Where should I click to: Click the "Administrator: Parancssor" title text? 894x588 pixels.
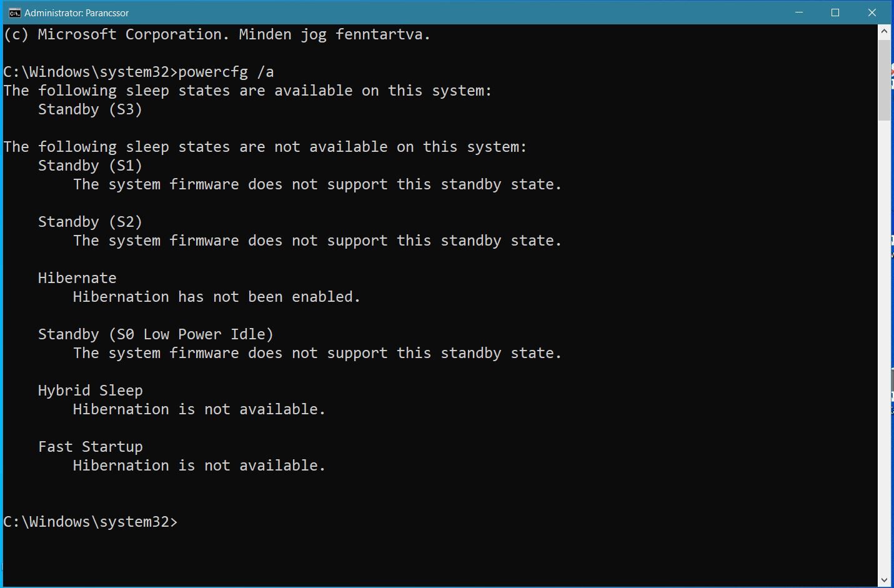coord(76,12)
